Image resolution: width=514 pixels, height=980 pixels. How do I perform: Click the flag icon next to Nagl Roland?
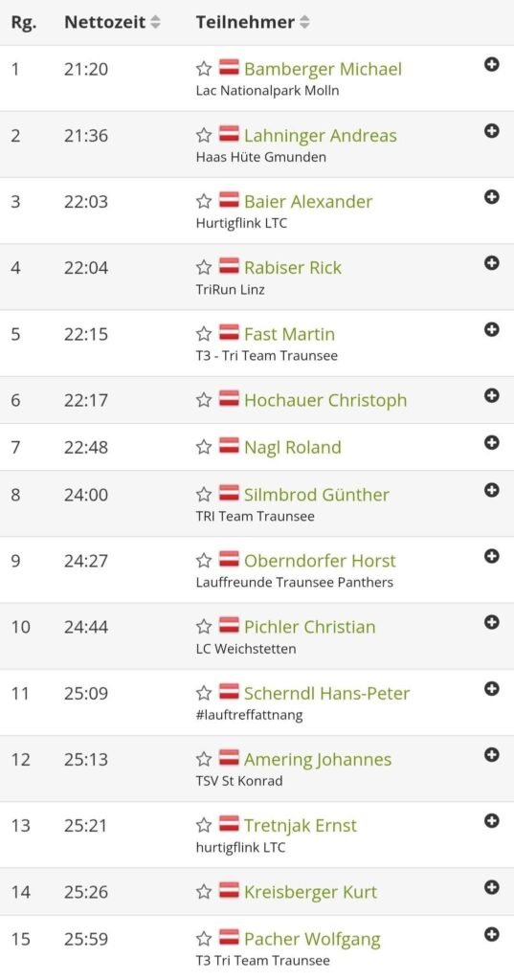pyautogui.click(x=229, y=446)
